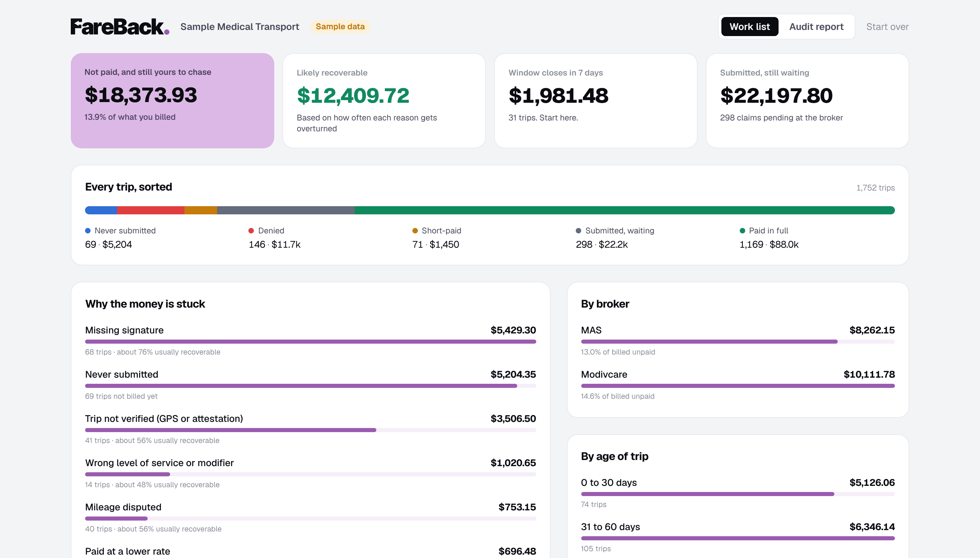
Task: Open the Audit report tab
Action: pos(816,27)
